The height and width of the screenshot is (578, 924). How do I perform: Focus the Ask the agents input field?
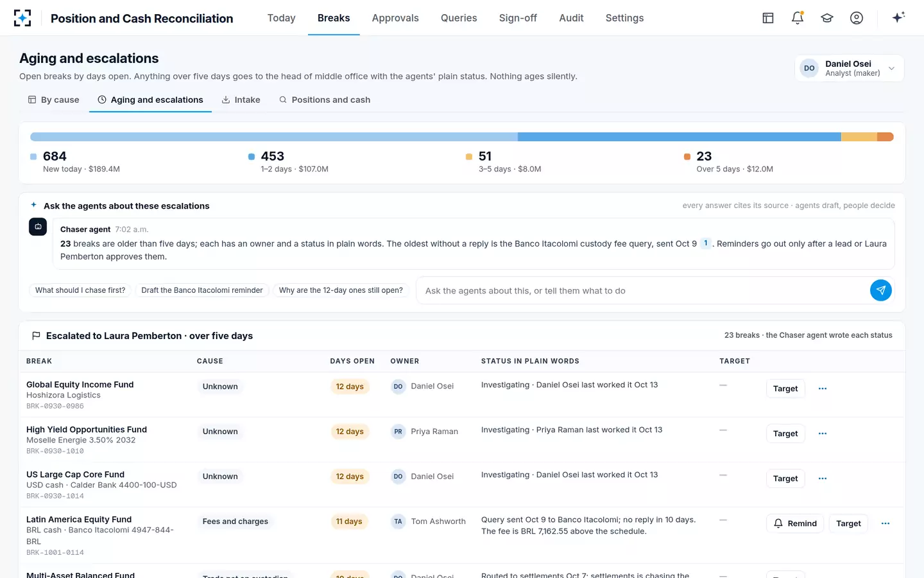click(643, 290)
